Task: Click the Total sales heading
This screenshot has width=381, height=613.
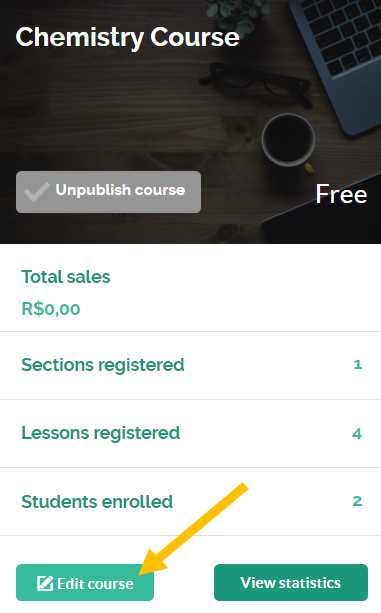Action: tap(66, 277)
